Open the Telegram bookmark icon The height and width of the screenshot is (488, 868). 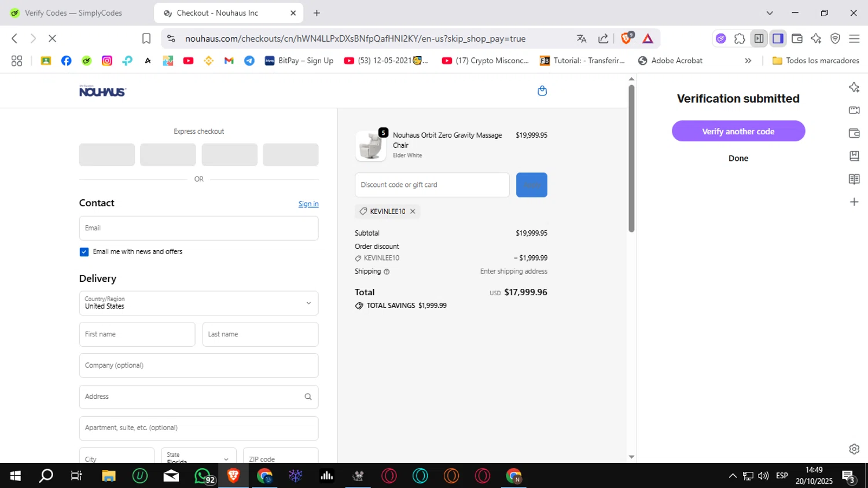click(x=249, y=61)
